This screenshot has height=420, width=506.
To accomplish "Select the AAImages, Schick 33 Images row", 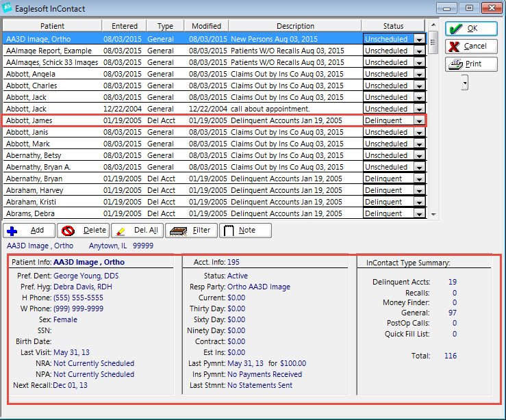I will point(214,62).
